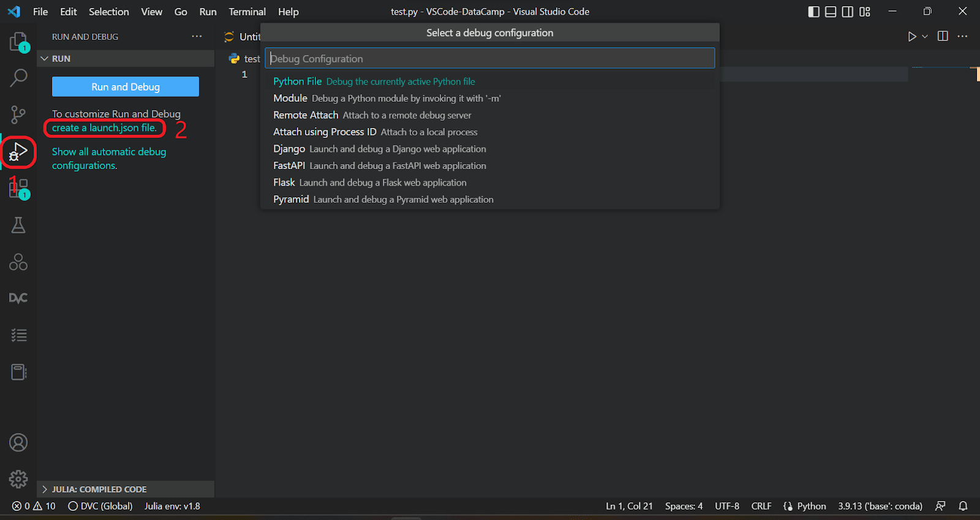This screenshot has width=980, height=520.
Task: Select Python File debug configuration
Action: click(297, 81)
